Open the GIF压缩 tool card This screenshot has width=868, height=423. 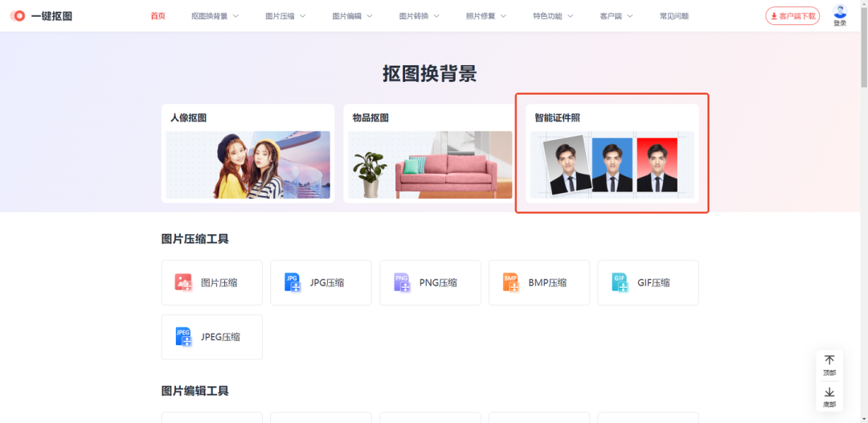coord(649,282)
